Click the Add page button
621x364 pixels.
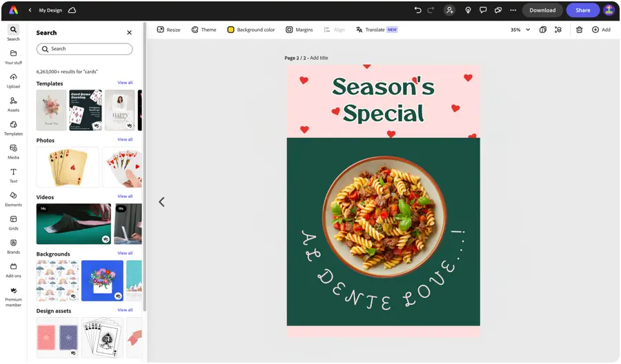601,30
